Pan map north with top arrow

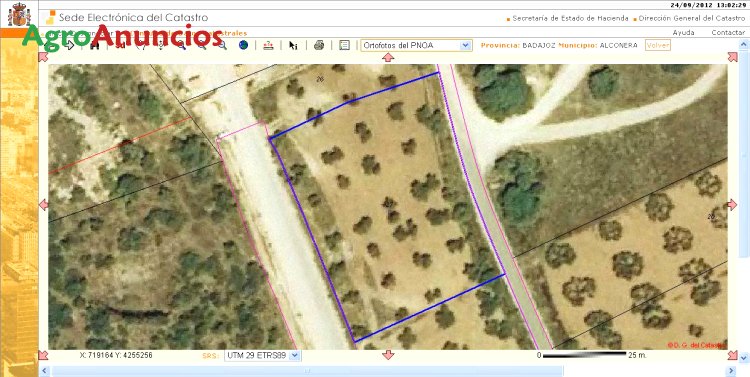388,57
